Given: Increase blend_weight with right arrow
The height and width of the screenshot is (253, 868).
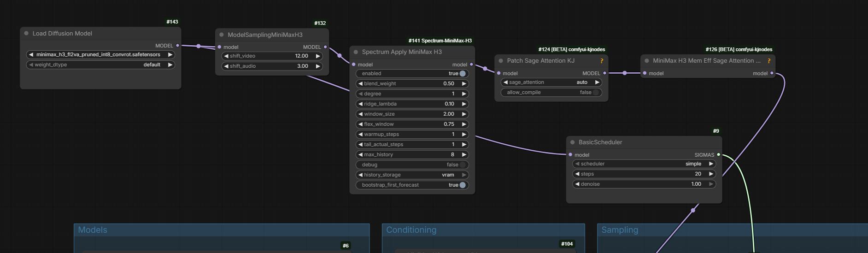Looking at the screenshot, I should [464, 83].
